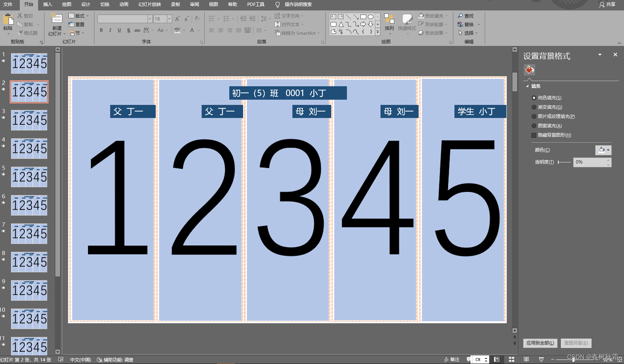This screenshot has height=364, width=624.
Task: Apply strikethrough (abc icon)
Action: [x=137, y=30]
